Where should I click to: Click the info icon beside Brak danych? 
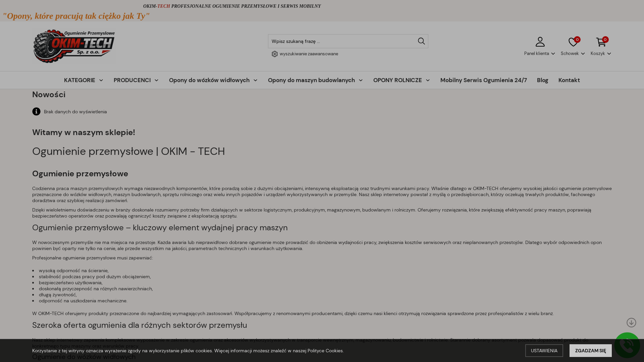point(36,112)
